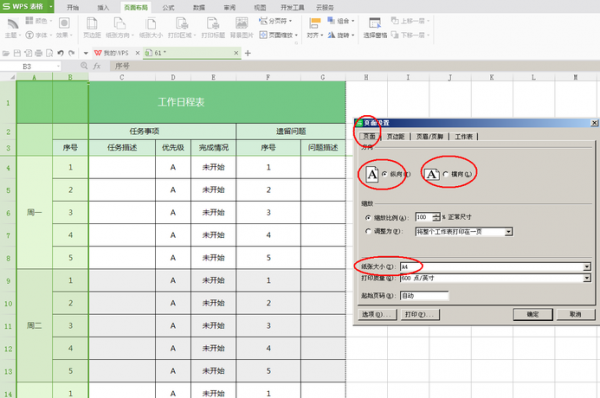Click the landscape page A icon in dialog
Image resolution: width=600 pixels, height=398 pixels.
pyautogui.click(x=432, y=174)
